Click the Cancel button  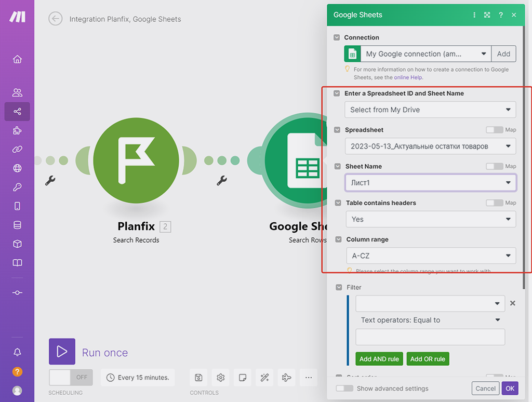coord(486,388)
